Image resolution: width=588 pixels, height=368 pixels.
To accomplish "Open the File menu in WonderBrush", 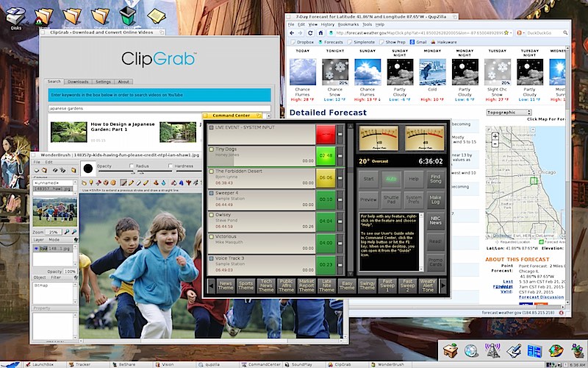I will pos(37,162).
